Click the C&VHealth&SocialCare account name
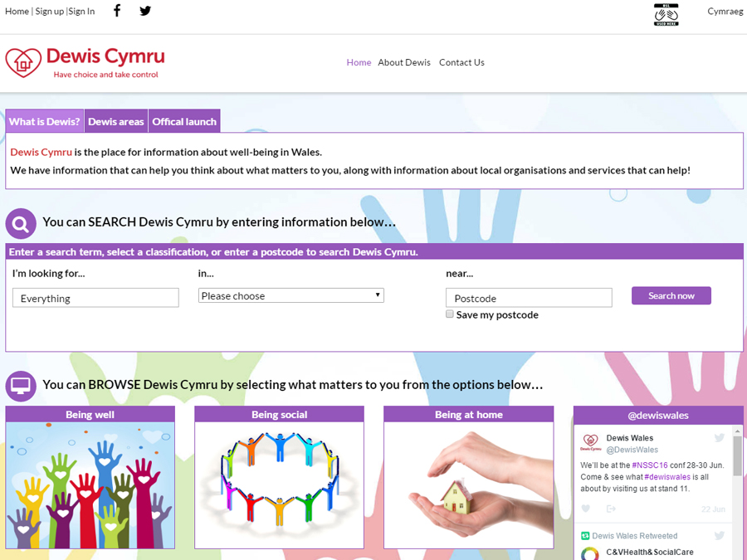The width and height of the screenshot is (747, 560). [x=650, y=552]
